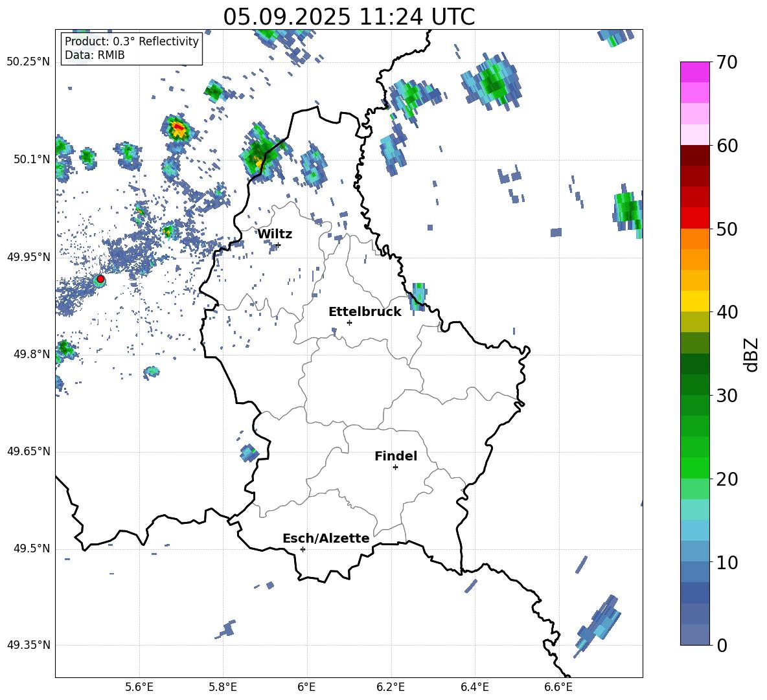Click the colorbar 60 tick label
767x700 pixels.
point(727,146)
